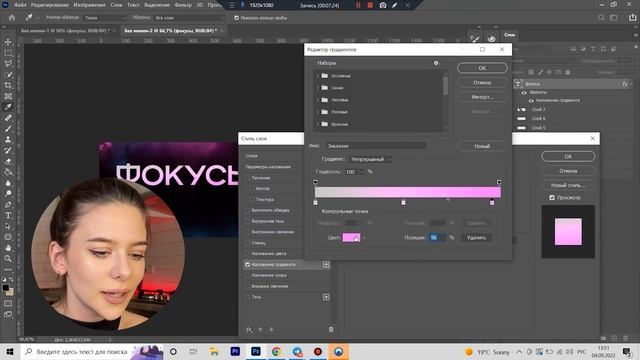The image size is (640, 360).
Task: Select the middle gradient color stop
Action: click(403, 202)
